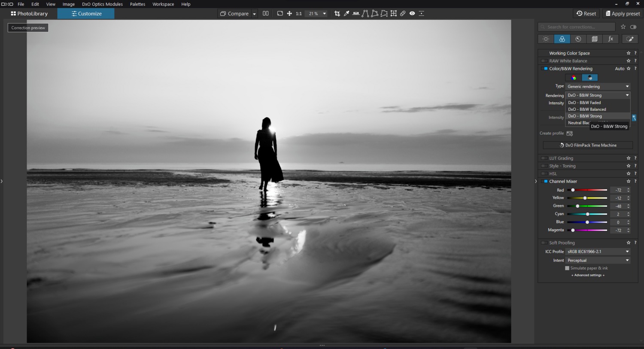This screenshot has width=644, height=349.
Task: Open the DxO Optics Modules menu
Action: tap(102, 4)
